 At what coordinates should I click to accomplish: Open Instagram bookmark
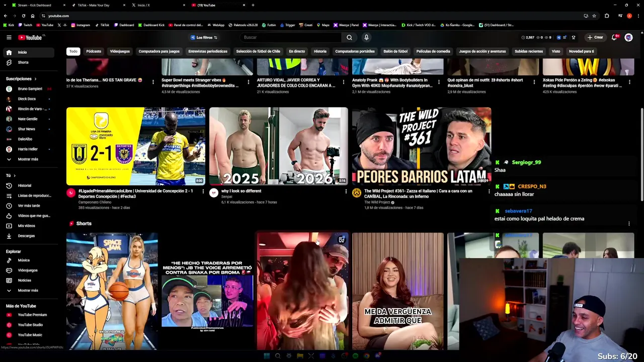click(80, 25)
